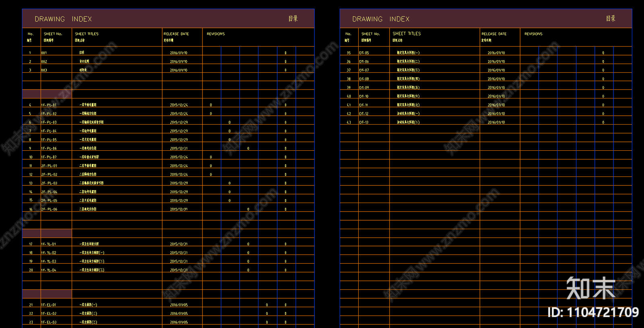Click sheet number '1F-PL-07'

point(49,157)
